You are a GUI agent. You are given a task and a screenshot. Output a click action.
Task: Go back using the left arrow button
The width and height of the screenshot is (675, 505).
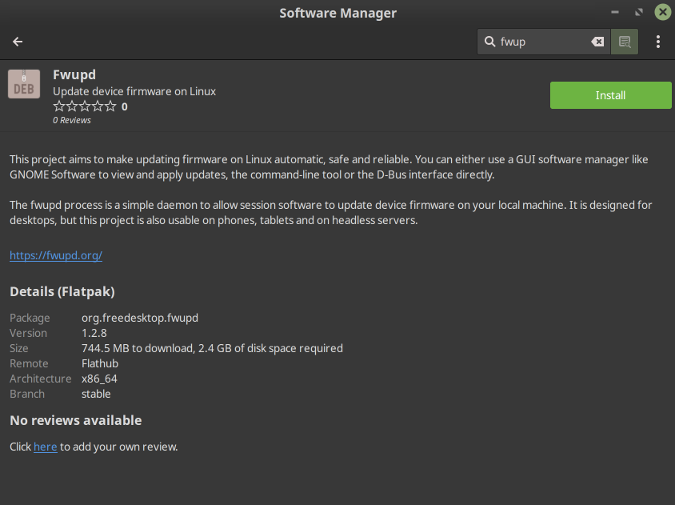(x=18, y=42)
